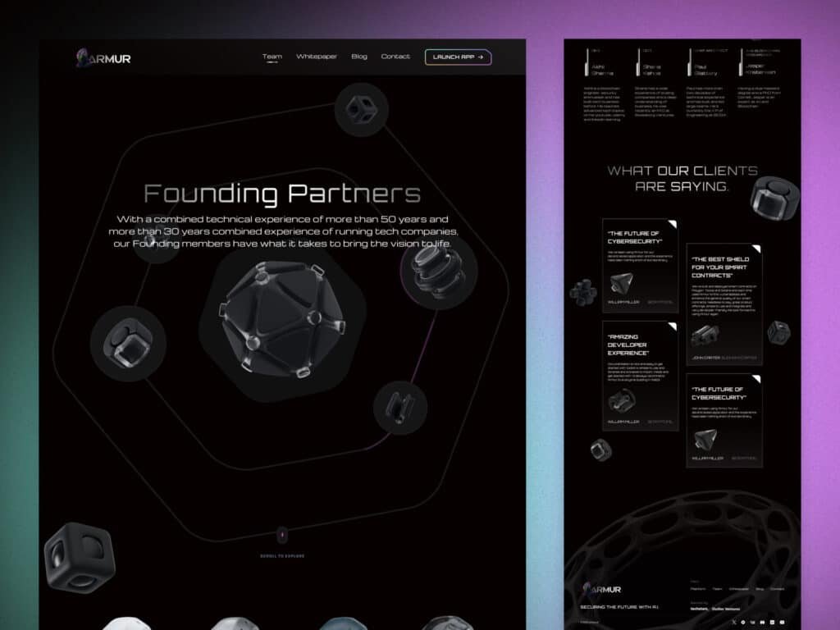
Task: Open the 'Amazing Developer Experience' testimonial card
Action: (x=640, y=376)
